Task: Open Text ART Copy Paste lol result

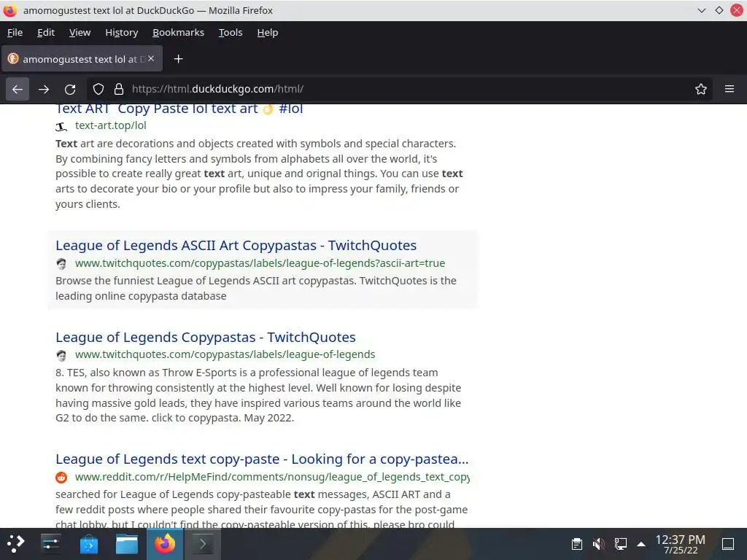Action: point(179,109)
